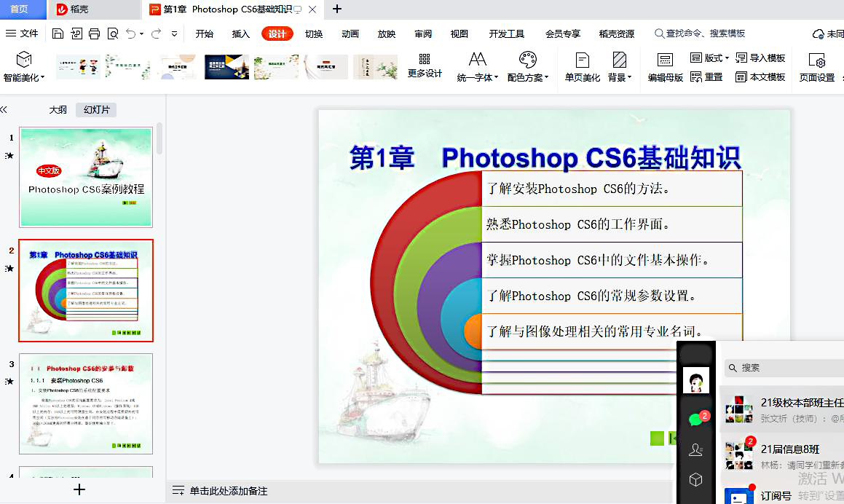Click the export to PDF icon
This screenshot has height=504, width=844.
76,34
